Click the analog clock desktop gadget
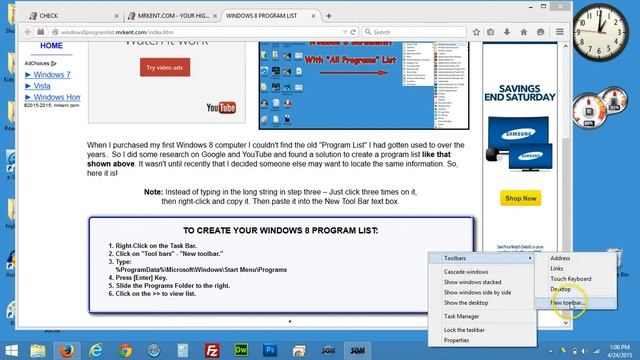Screen dimensions: 640x360 601,32
